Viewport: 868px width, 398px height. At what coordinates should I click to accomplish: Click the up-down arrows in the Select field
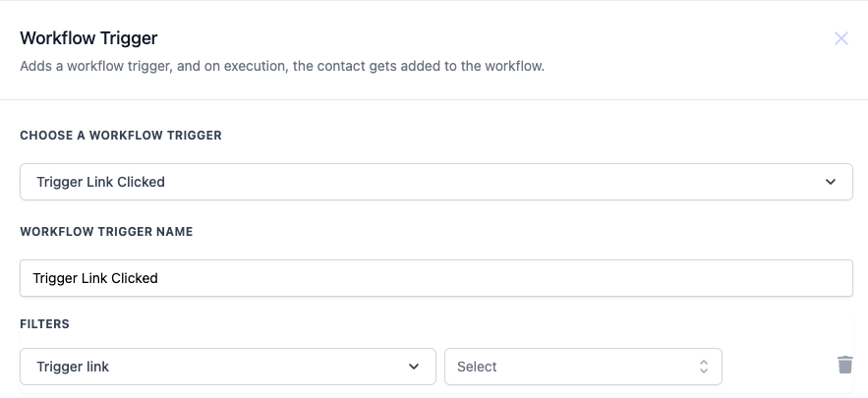pos(704,367)
